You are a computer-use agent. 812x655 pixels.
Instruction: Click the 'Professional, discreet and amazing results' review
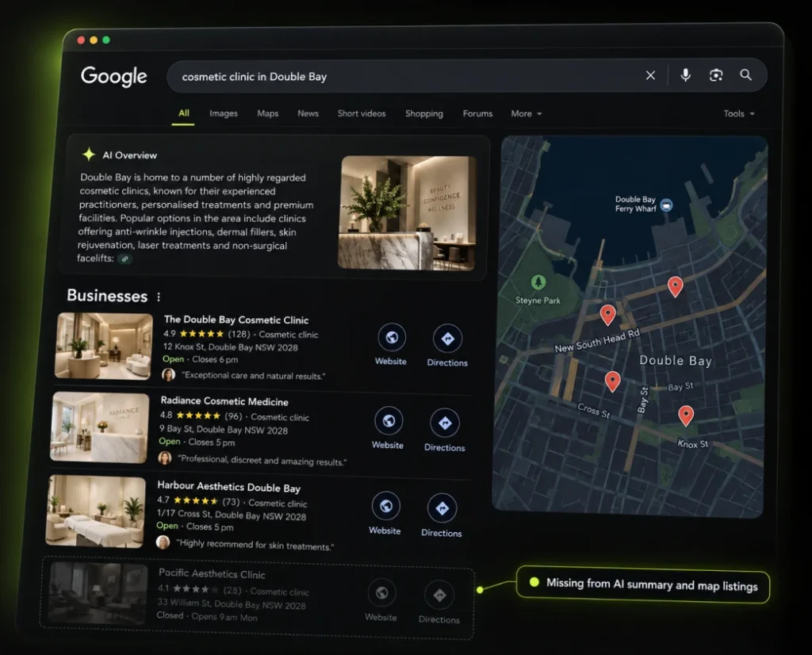(262, 461)
